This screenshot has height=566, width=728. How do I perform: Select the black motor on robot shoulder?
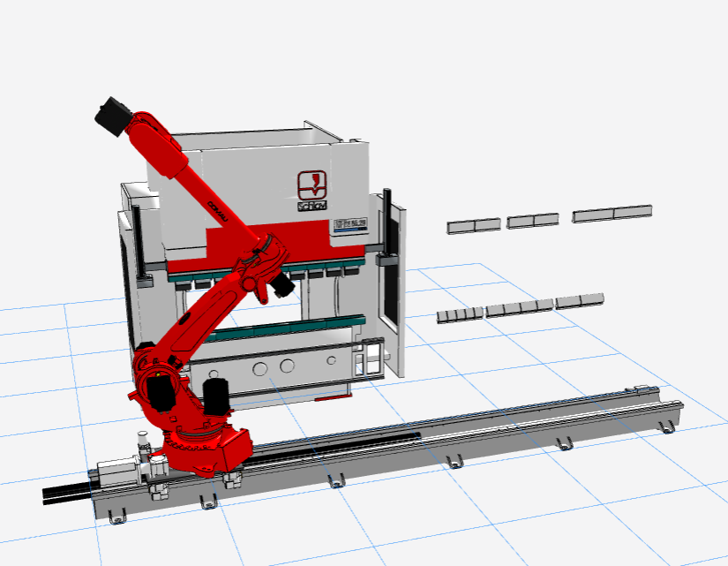(161, 394)
